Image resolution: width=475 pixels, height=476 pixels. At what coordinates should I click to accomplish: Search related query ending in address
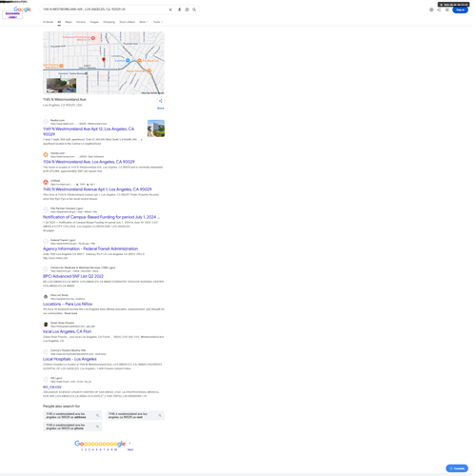tap(72, 416)
